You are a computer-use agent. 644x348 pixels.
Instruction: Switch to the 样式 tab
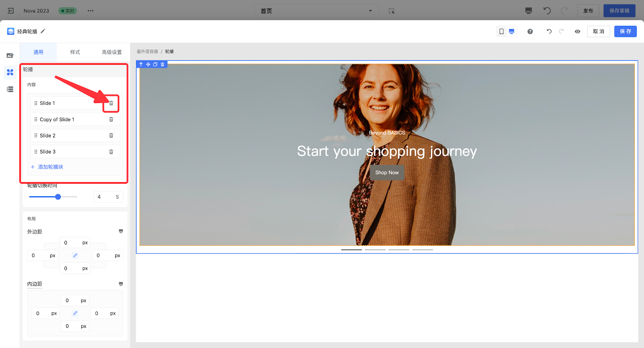tap(75, 52)
